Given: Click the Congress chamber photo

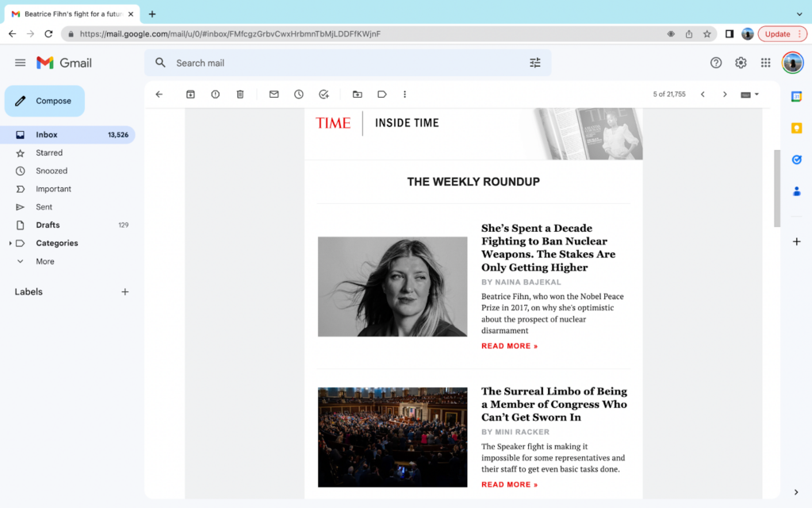Looking at the screenshot, I should pyautogui.click(x=393, y=437).
